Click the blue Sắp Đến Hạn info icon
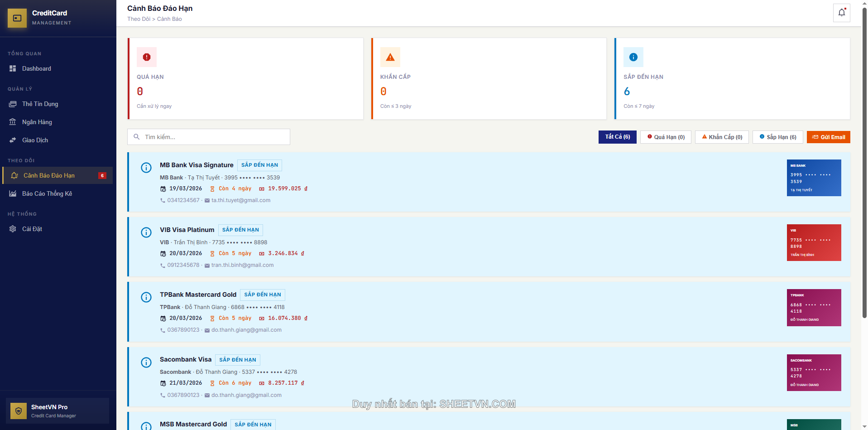This screenshot has height=430, width=868. click(633, 57)
